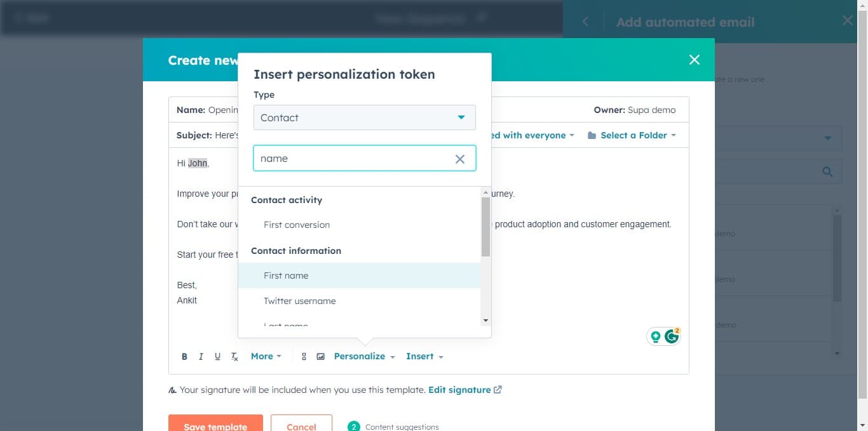The image size is (868, 431).
Task: Go back using the panel's left chevron
Action: [x=585, y=22]
